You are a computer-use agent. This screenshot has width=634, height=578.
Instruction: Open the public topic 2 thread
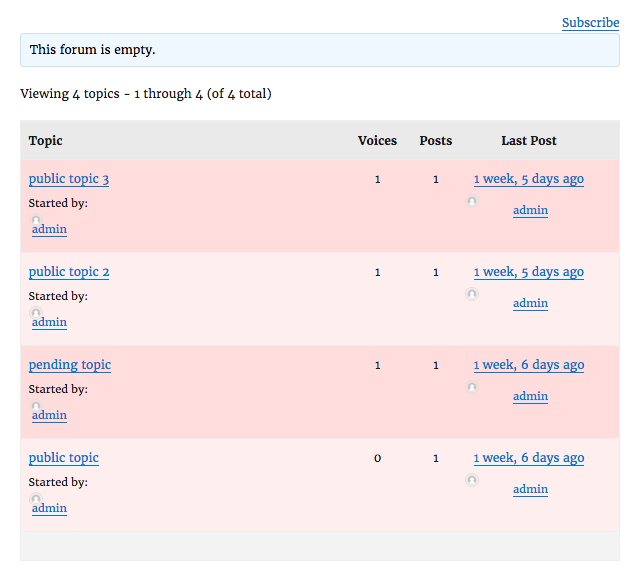click(69, 272)
